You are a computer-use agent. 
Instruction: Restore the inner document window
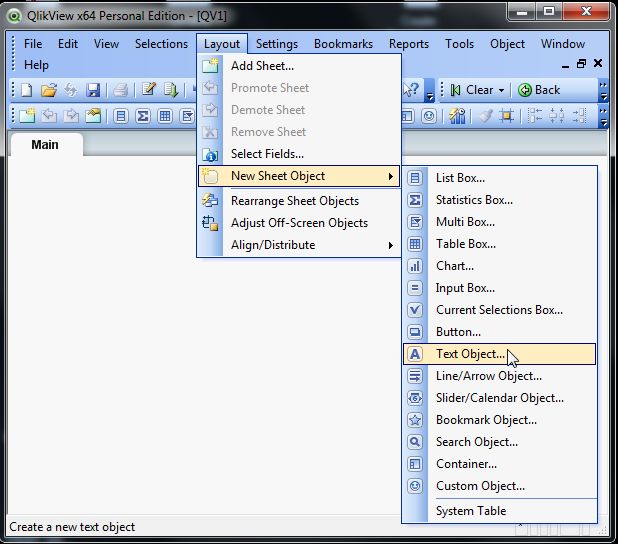coord(581,64)
